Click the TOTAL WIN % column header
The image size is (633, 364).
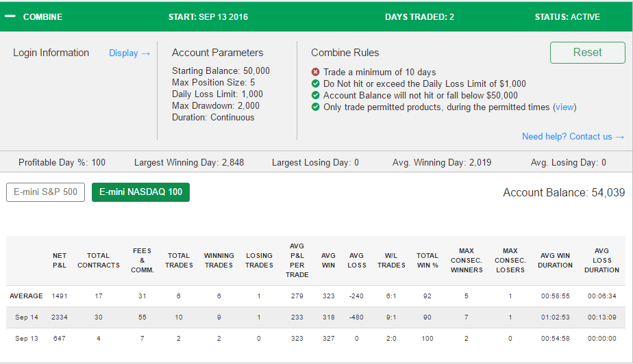[427, 261]
